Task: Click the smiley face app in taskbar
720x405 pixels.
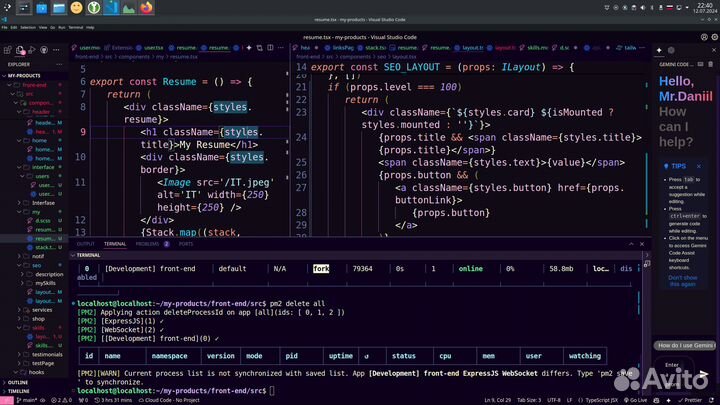Action: [x=76, y=8]
